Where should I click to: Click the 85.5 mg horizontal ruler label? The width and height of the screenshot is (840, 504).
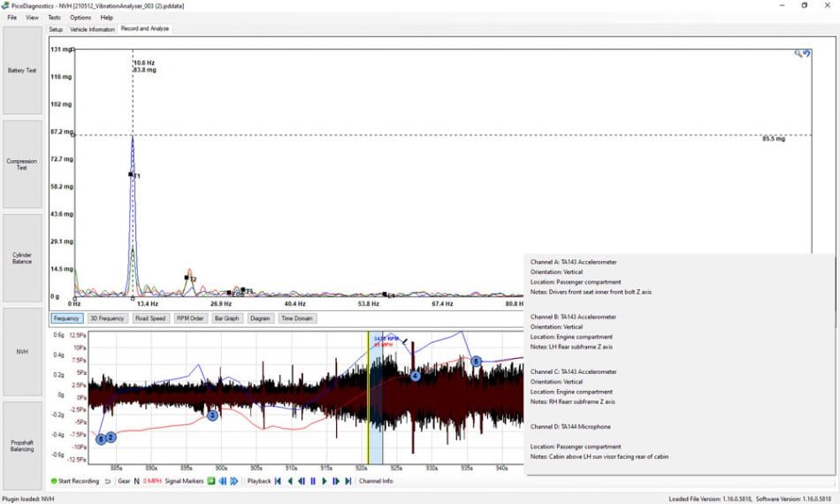point(774,139)
